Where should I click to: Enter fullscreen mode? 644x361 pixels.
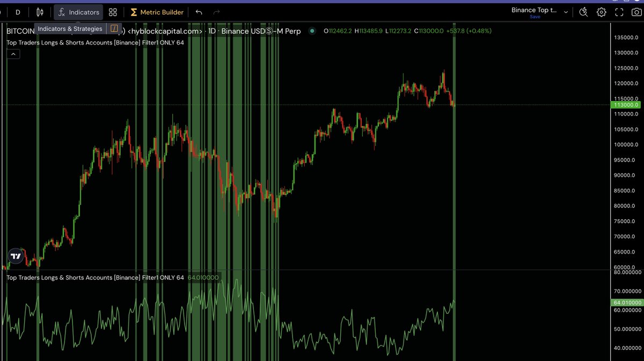619,12
